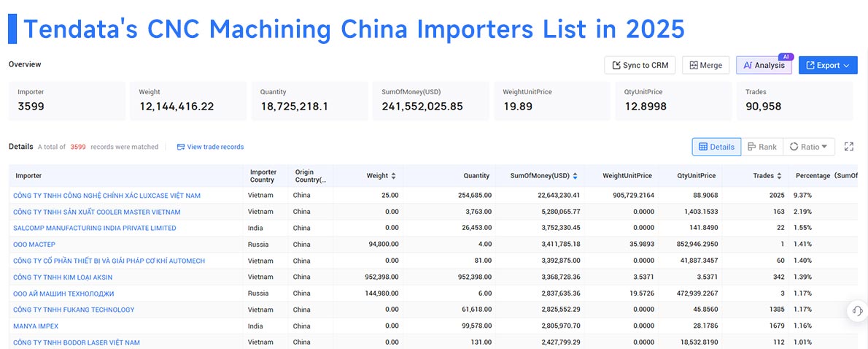Open importer COOLER MASTER VIETNAM
This screenshot has width=868, height=349.
pos(97,212)
